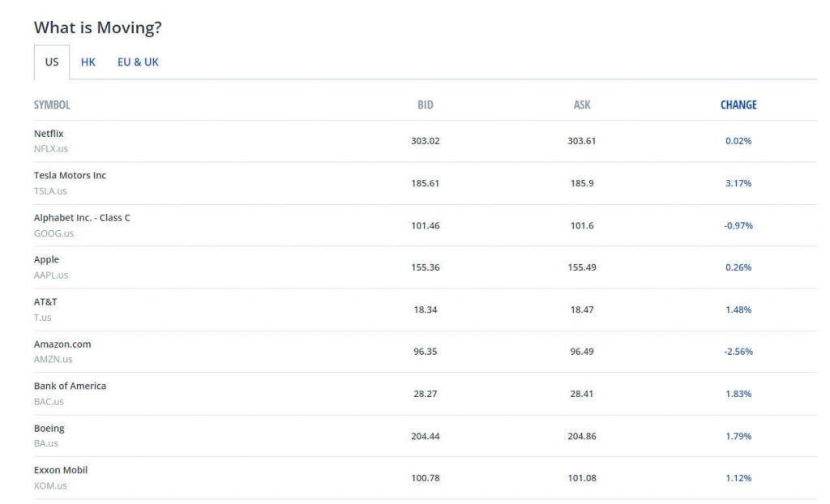
Task: Click Netflix bid price 303.02
Action: [x=426, y=141]
